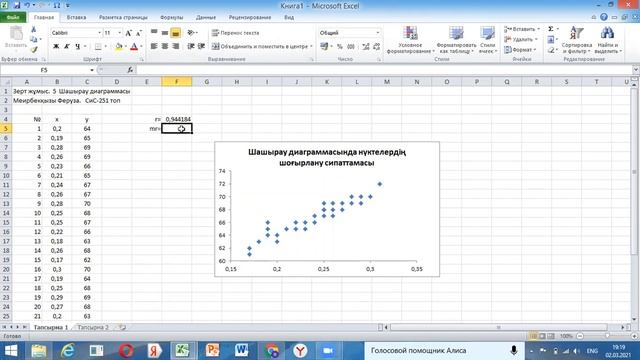Click the AutoSum sigma icon
The width and height of the screenshot is (640, 360).
(x=551, y=29)
